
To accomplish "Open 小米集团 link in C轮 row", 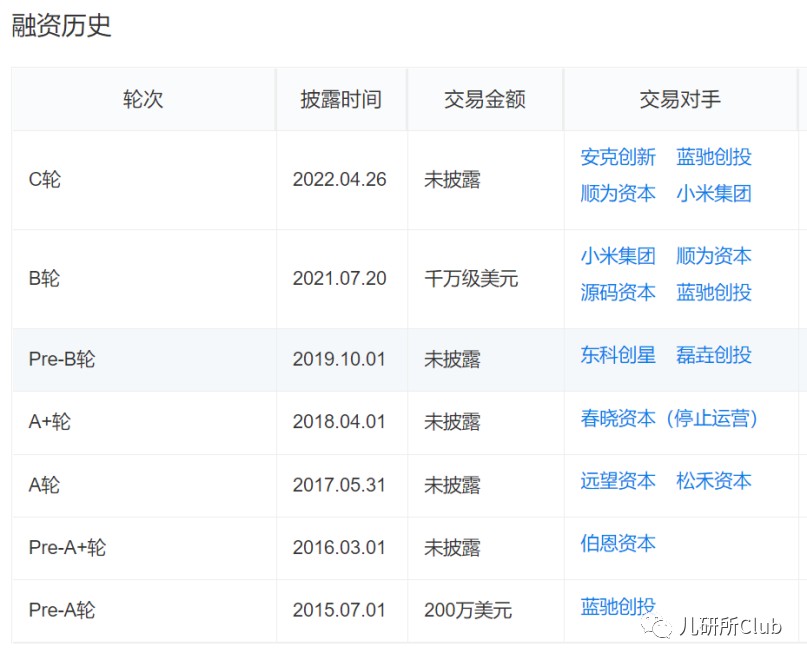I will pos(714,194).
